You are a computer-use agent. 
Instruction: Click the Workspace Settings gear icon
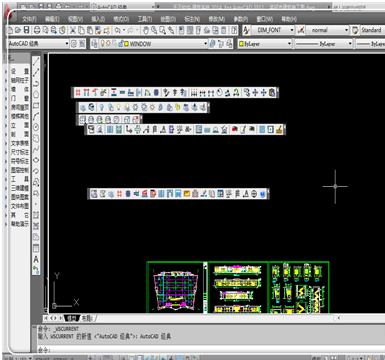point(74,44)
